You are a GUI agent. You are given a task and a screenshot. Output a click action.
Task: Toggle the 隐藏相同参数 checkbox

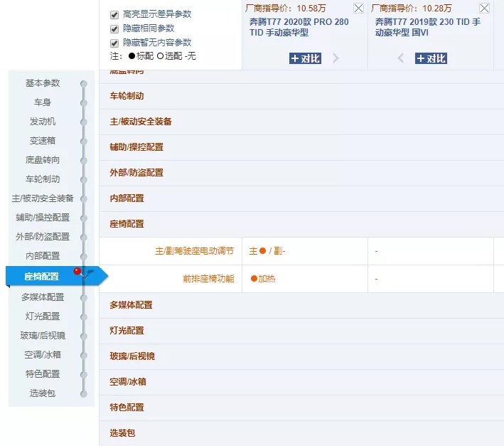pos(114,29)
